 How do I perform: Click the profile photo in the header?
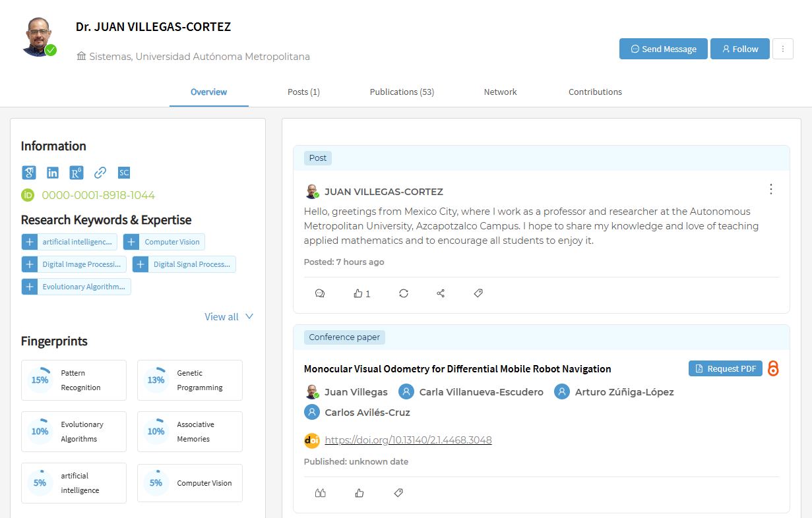coord(40,37)
